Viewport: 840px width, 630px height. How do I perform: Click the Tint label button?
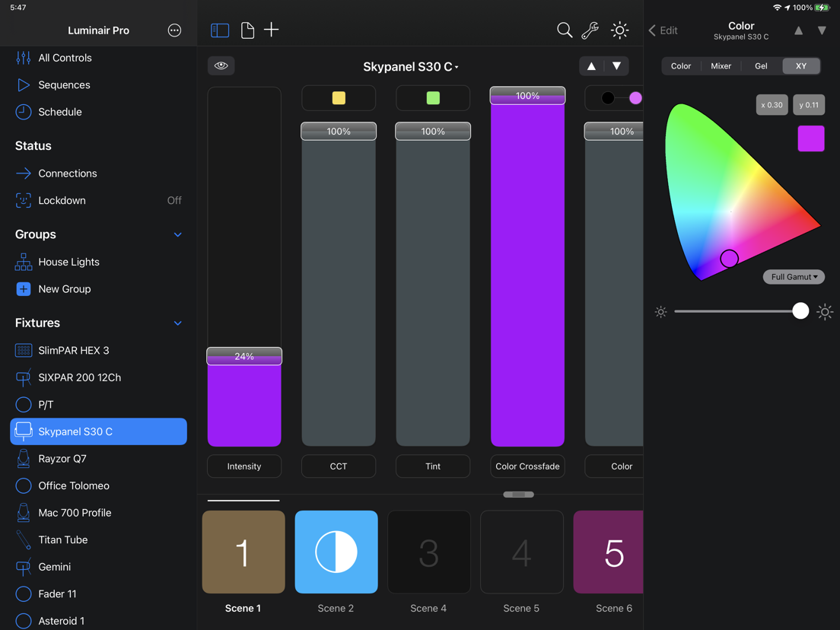[x=433, y=466]
